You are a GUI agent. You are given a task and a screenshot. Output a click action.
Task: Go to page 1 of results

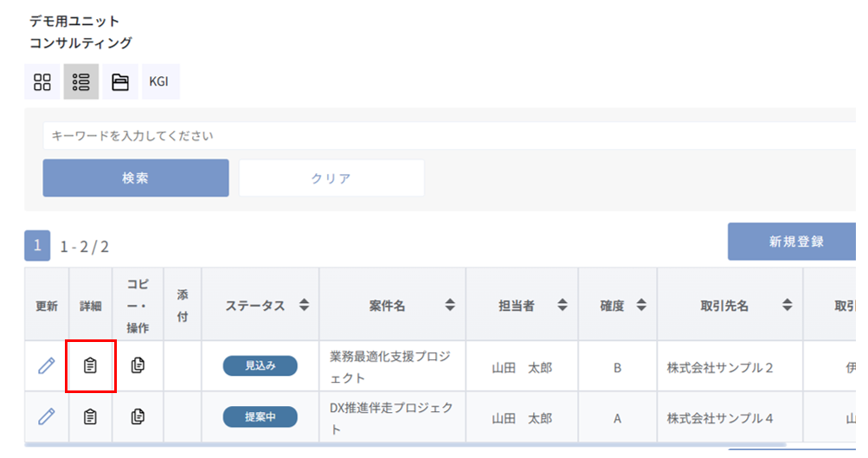point(37,246)
